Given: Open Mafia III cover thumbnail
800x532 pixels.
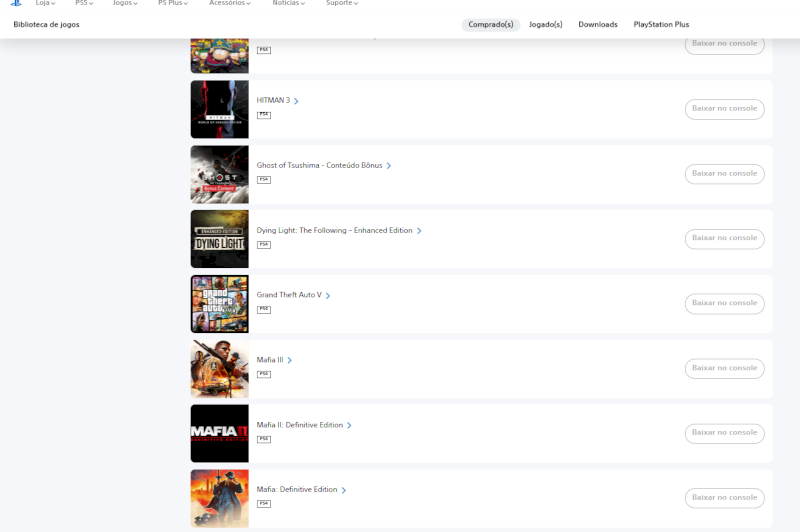Looking at the screenshot, I should tap(220, 369).
